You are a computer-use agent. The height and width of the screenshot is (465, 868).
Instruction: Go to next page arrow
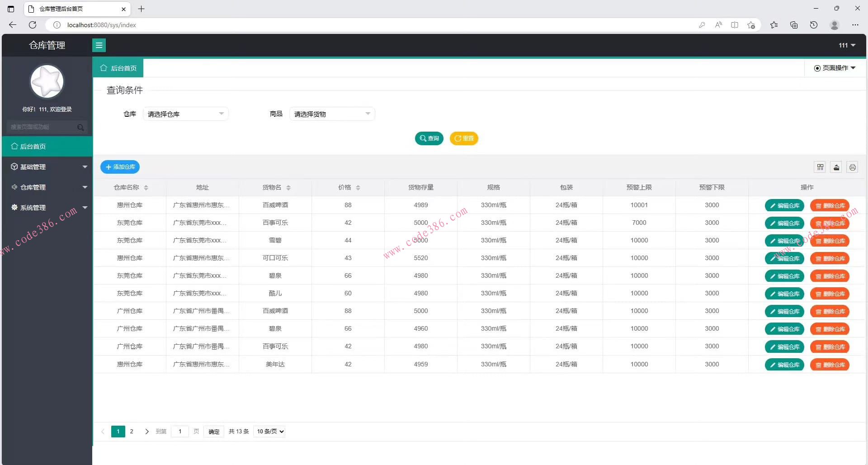tap(146, 432)
